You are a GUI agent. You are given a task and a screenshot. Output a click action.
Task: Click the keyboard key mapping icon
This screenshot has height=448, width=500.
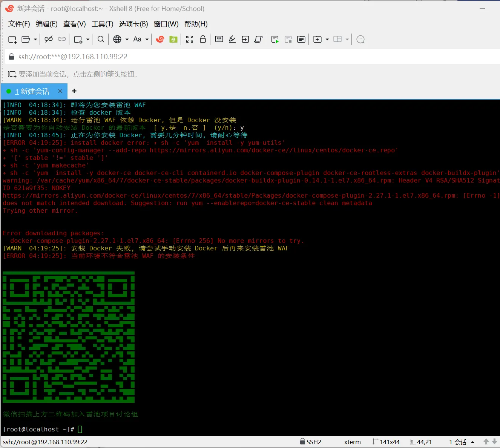coord(219,39)
